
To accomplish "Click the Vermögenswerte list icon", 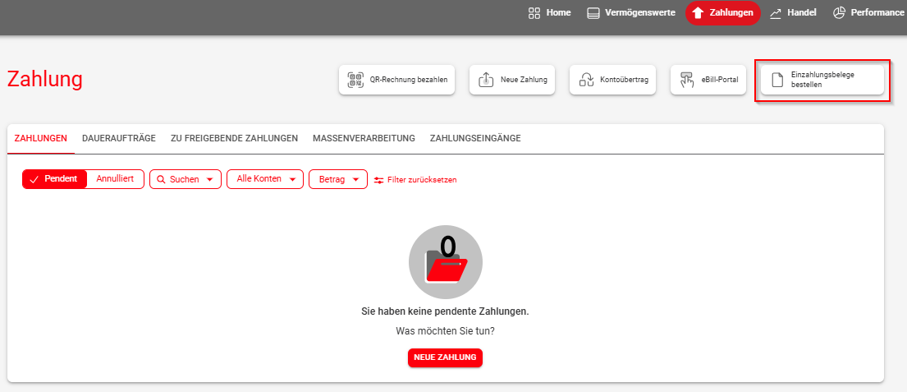I will tap(593, 13).
